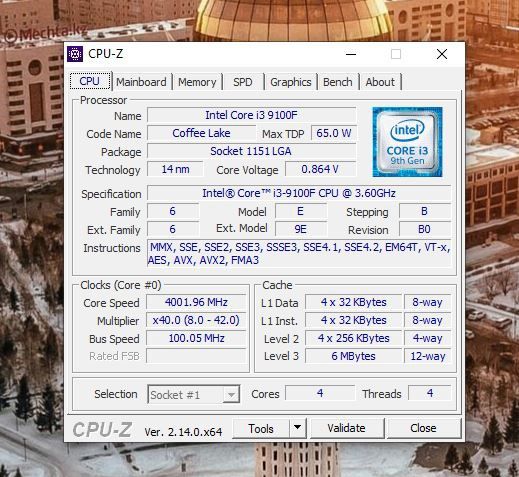This screenshot has height=477, width=519.
Task: Click the Tools button
Action: [261, 428]
